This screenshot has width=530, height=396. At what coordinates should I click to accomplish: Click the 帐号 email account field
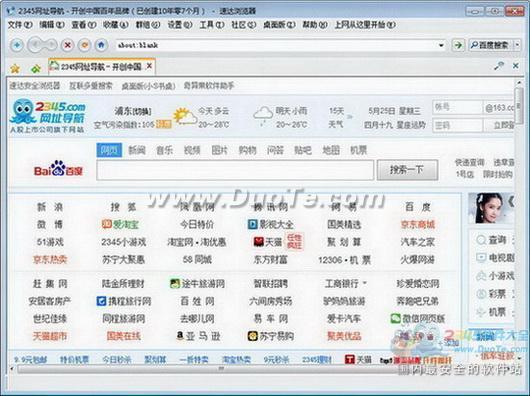(457, 107)
